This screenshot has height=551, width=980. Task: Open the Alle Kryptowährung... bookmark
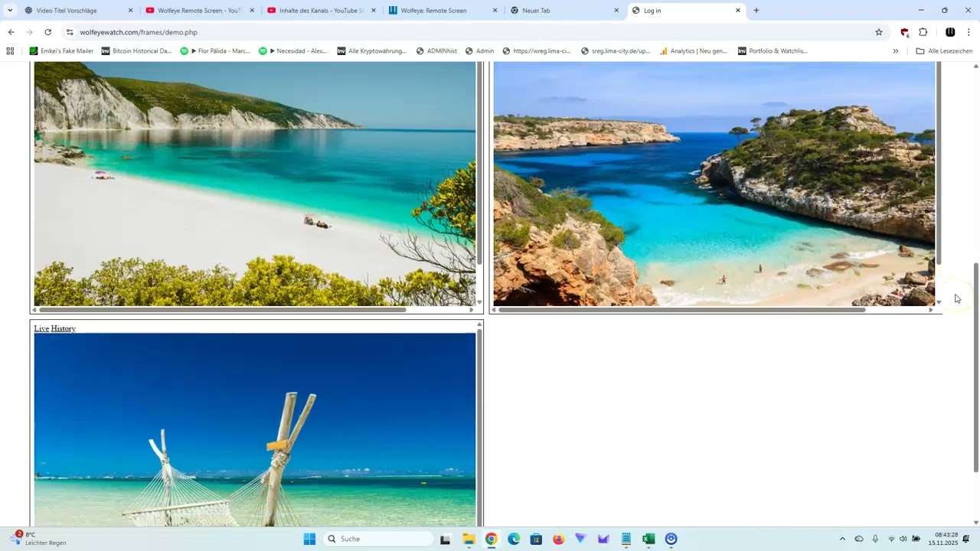point(372,51)
